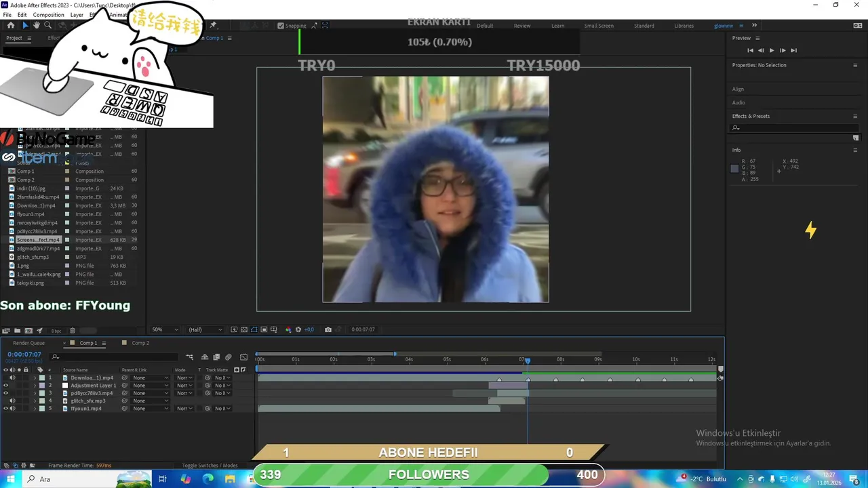The width and height of the screenshot is (868, 488).
Task: Click the more workspaces chevron in the workspace bar
Action: [x=754, y=25]
